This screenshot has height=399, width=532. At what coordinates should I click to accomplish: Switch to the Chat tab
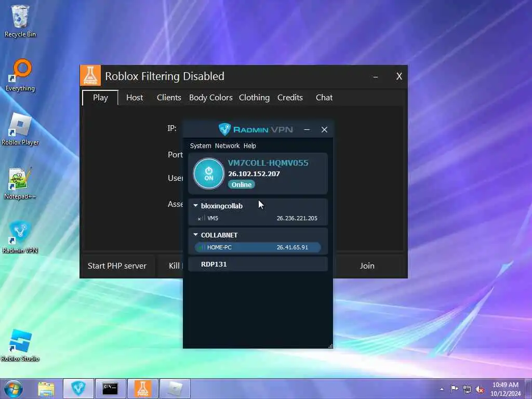(324, 98)
